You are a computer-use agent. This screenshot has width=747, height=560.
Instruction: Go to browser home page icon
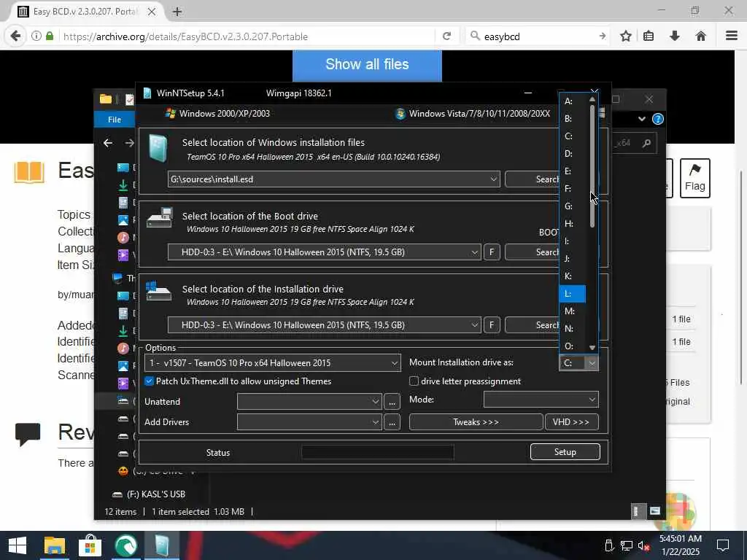click(701, 36)
